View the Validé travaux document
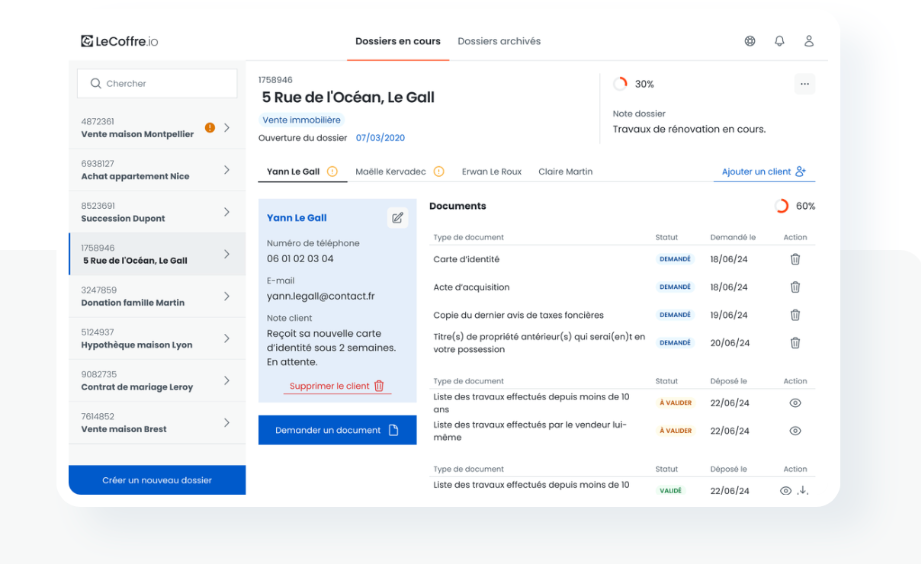The width and height of the screenshot is (921, 564). [x=785, y=491]
